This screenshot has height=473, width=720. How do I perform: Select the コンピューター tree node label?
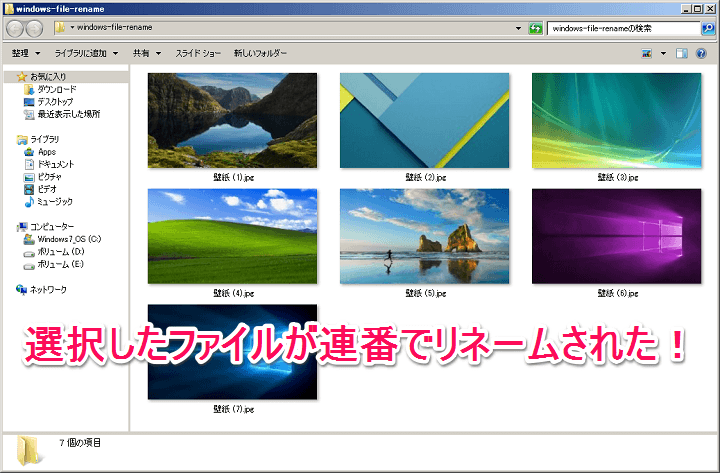point(52,226)
